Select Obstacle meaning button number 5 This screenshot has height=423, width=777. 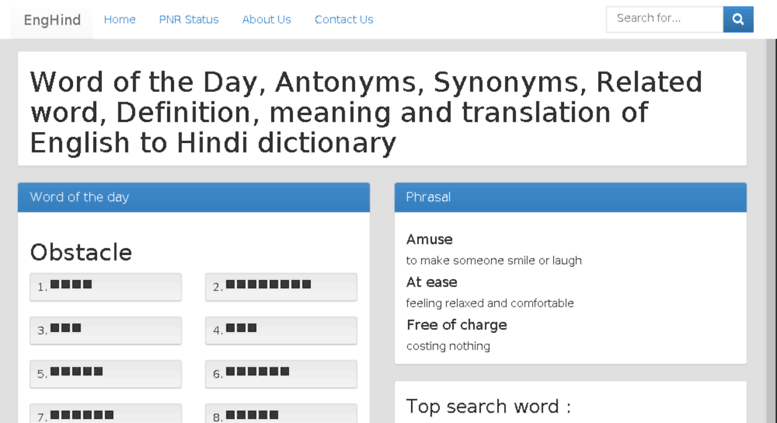click(106, 374)
